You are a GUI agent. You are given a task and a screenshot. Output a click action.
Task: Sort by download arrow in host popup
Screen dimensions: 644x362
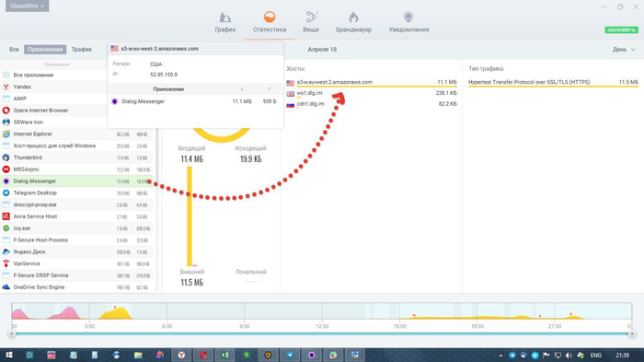[x=242, y=88]
